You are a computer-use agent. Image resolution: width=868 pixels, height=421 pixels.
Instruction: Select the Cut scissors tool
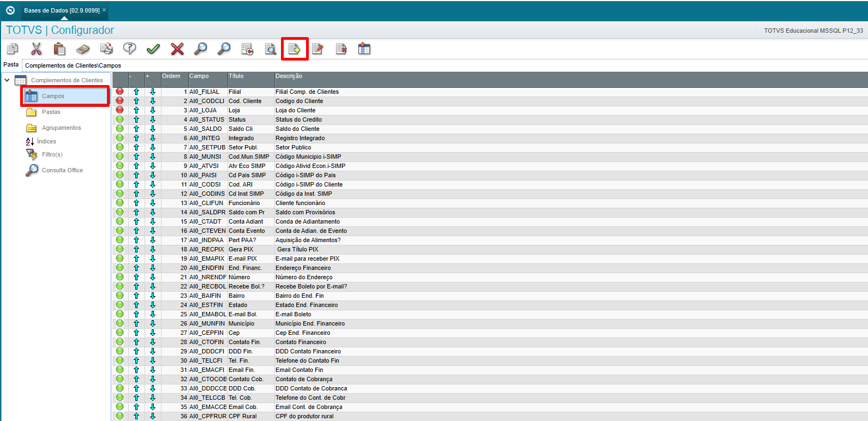tap(36, 49)
